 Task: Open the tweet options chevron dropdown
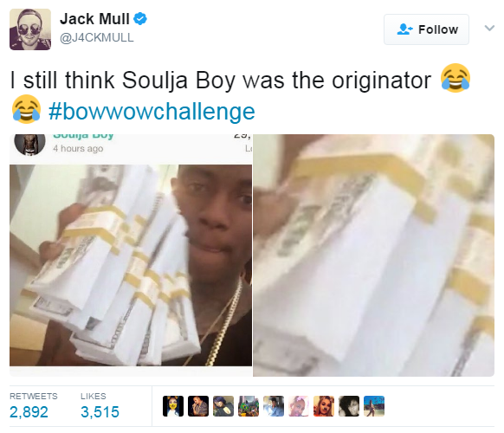pos(489,28)
